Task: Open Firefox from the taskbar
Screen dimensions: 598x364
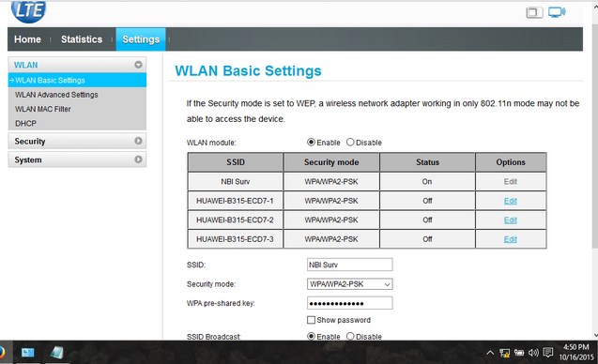Action: tap(2, 352)
